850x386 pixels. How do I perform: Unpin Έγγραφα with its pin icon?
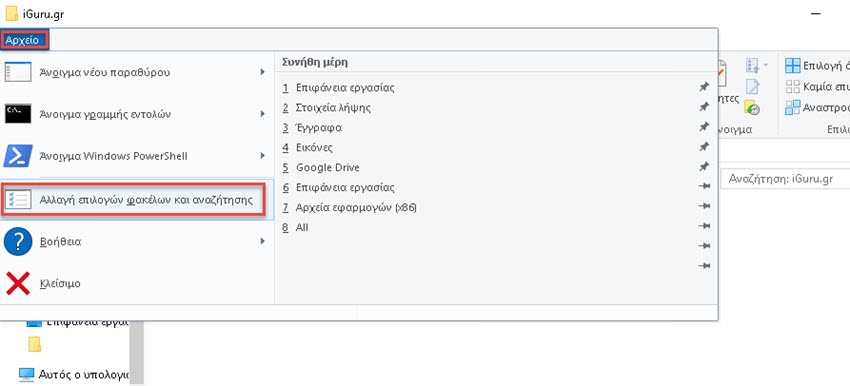click(x=704, y=127)
